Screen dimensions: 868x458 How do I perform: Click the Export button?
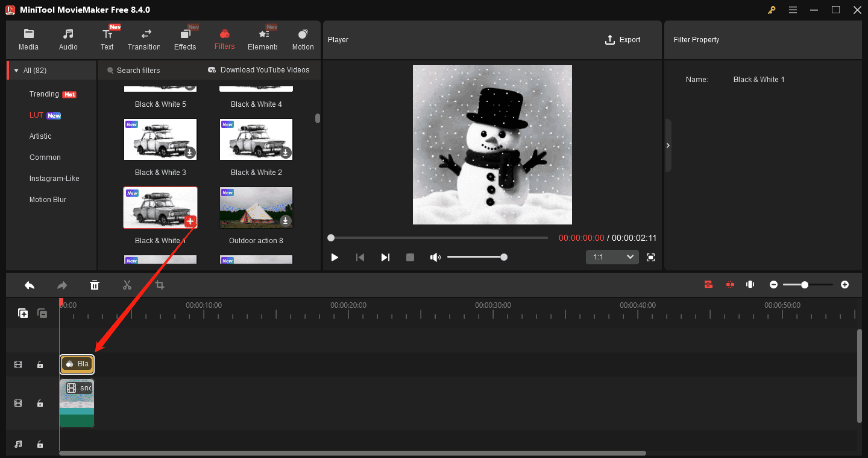[x=623, y=39]
